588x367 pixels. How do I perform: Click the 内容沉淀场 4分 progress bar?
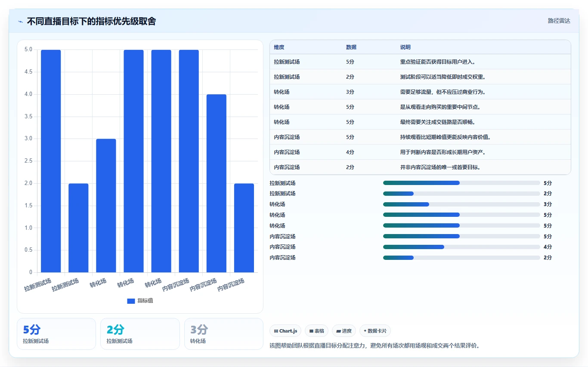tap(461, 247)
